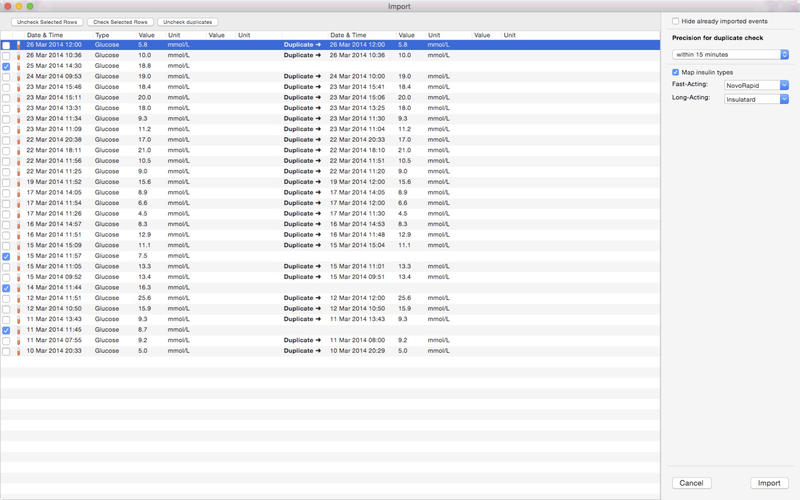Click duplicate date '24 Mar 2014 10:00'
The width and height of the screenshot is (800, 500).
[x=357, y=77]
